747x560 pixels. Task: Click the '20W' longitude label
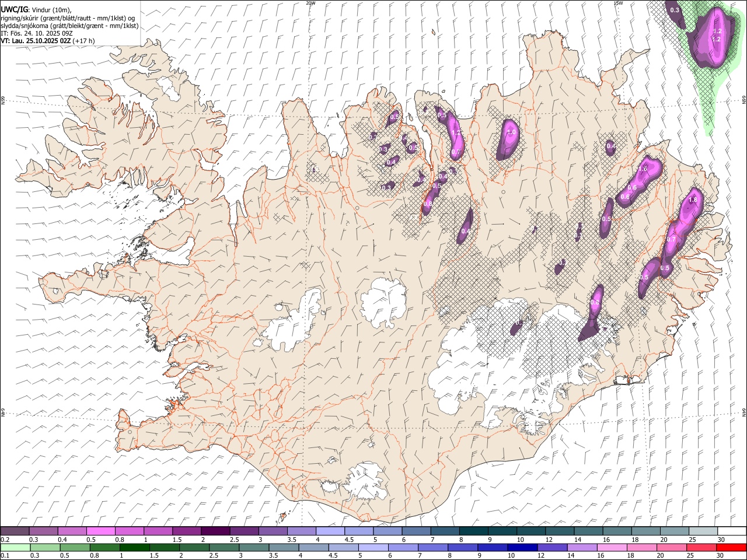pos(310,3)
